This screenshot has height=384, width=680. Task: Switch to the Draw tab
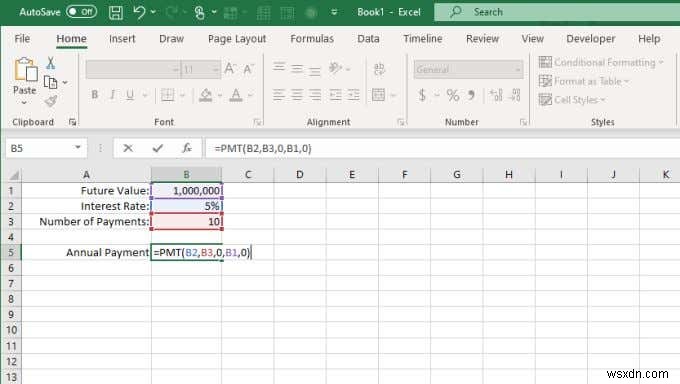tap(171, 39)
